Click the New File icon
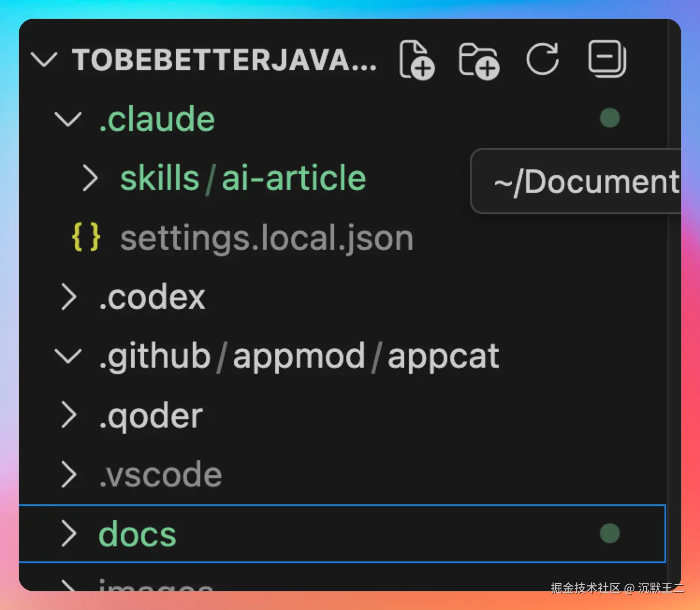 [x=417, y=60]
